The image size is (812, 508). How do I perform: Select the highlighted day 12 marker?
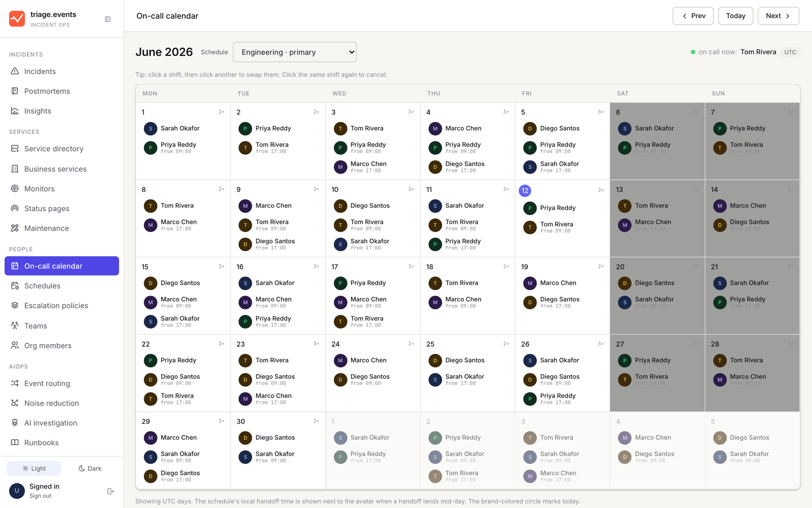coord(525,191)
